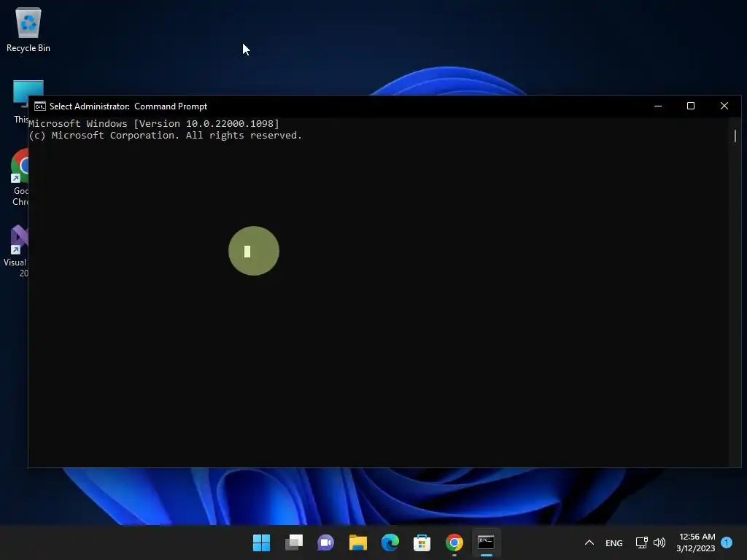Select the This PC desktop icon

click(x=21, y=101)
